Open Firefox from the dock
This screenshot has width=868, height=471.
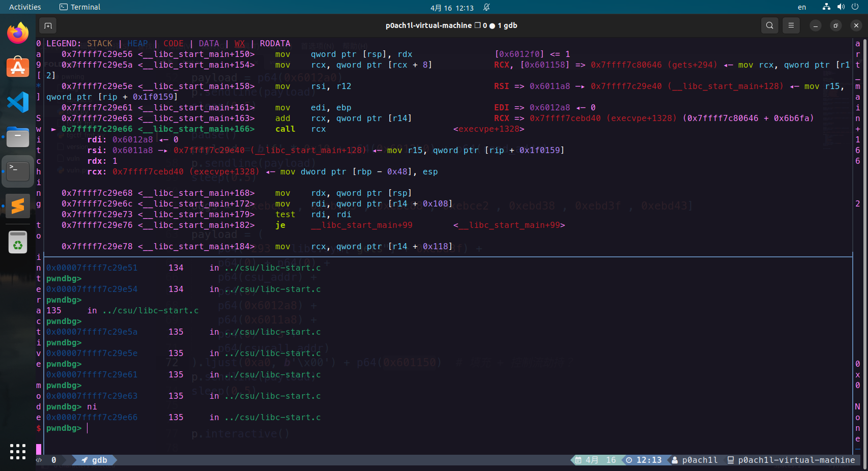(x=18, y=34)
